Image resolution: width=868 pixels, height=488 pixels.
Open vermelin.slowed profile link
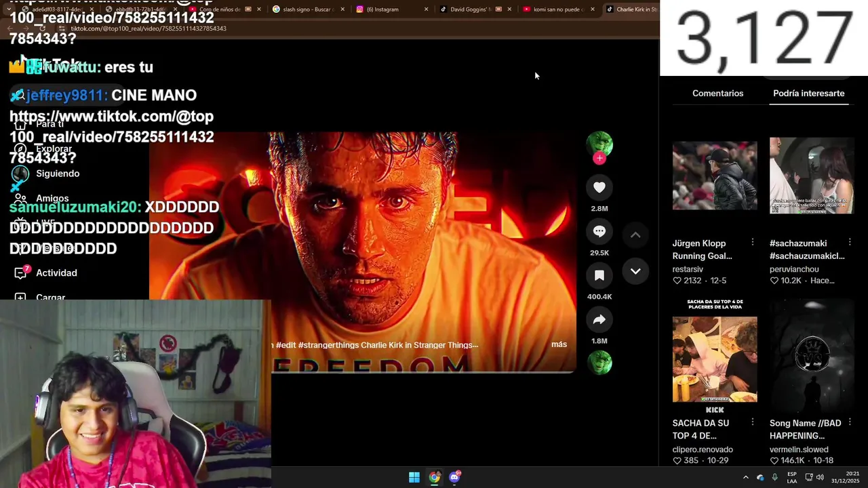799,449
